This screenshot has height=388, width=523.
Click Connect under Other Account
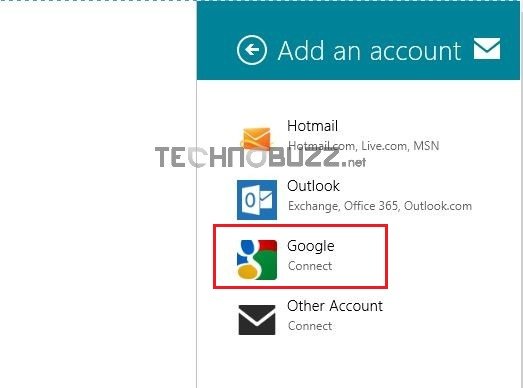[310, 326]
